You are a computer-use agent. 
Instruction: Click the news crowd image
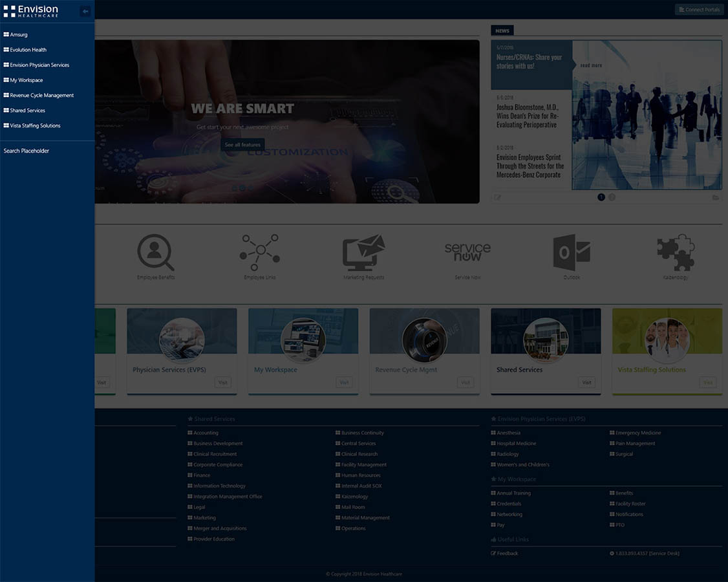(647, 114)
